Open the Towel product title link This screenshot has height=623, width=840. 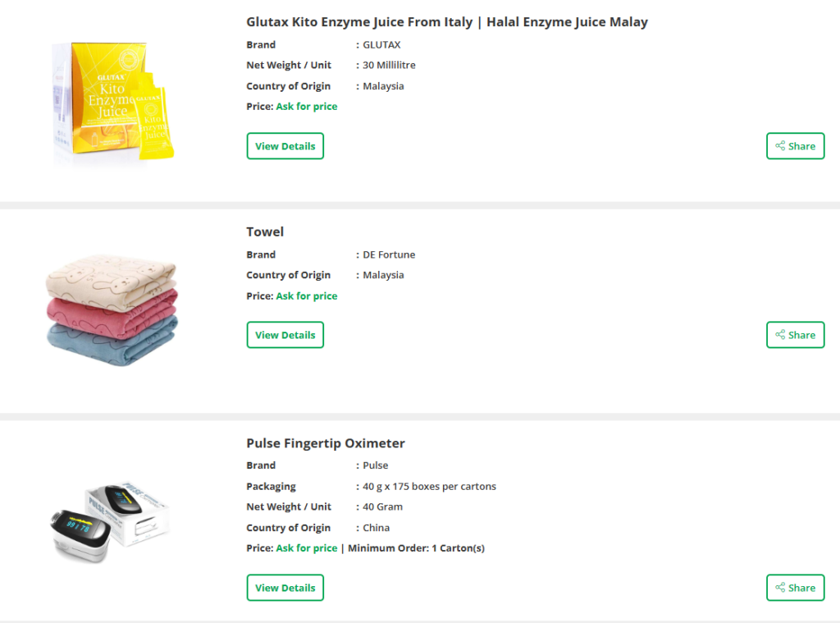point(265,232)
